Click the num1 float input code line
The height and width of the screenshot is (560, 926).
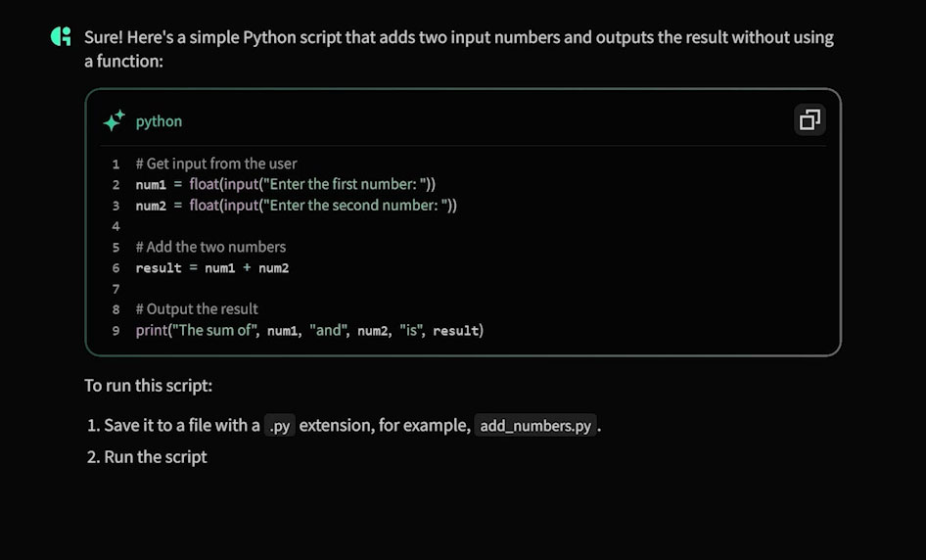(285, 185)
